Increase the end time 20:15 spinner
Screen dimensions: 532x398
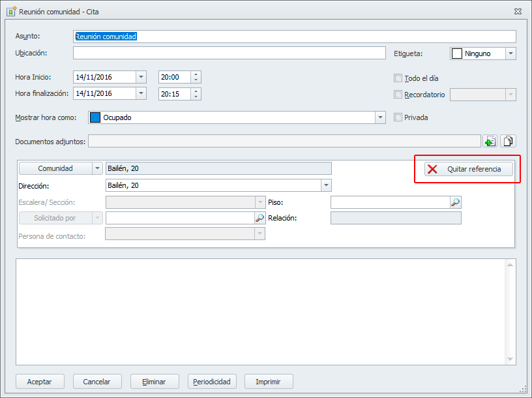coord(196,91)
